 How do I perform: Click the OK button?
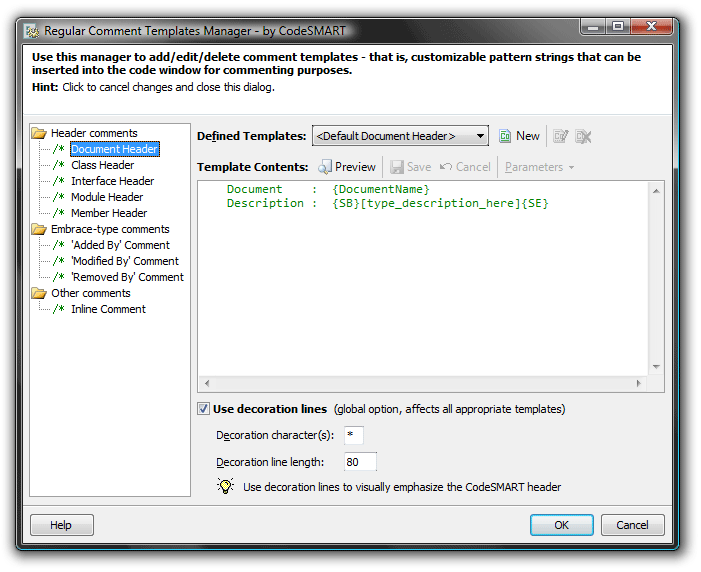click(562, 525)
